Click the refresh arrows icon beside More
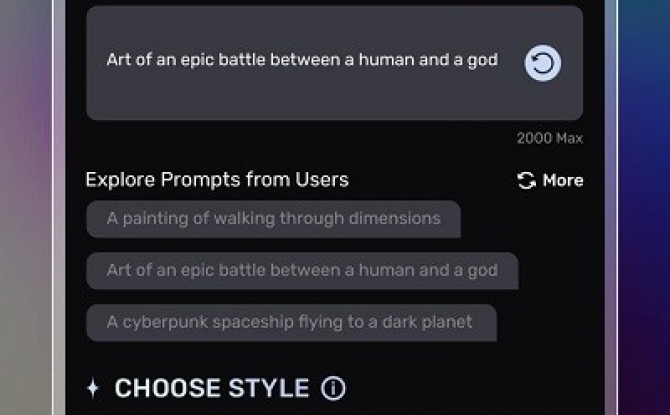This screenshot has width=670, height=415. [x=526, y=180]
